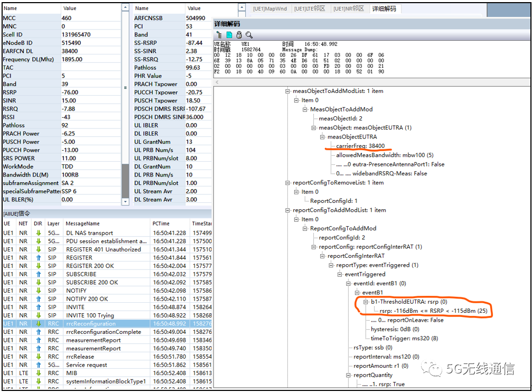Select the rrcReconfiguration message row

coord(107,323)
